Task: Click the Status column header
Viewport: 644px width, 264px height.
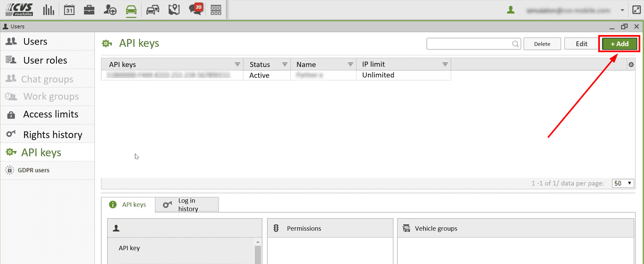Action: 267,64
